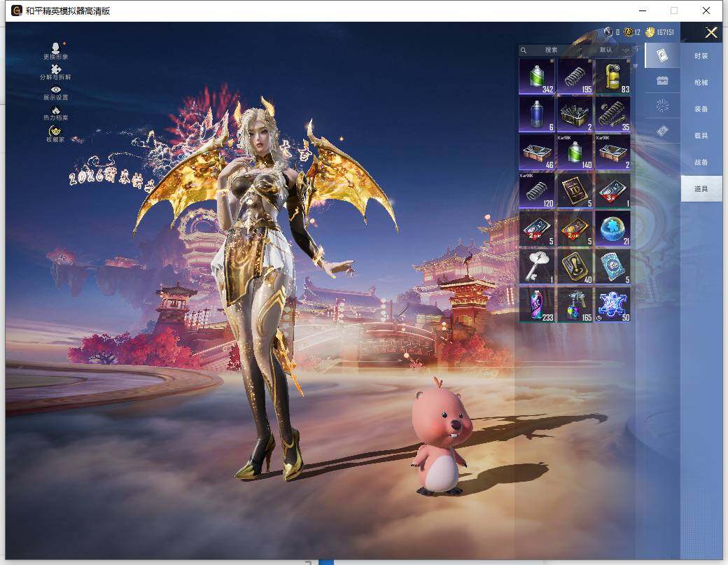
Task: Select blue spray can item with 6
Action: 537,115
